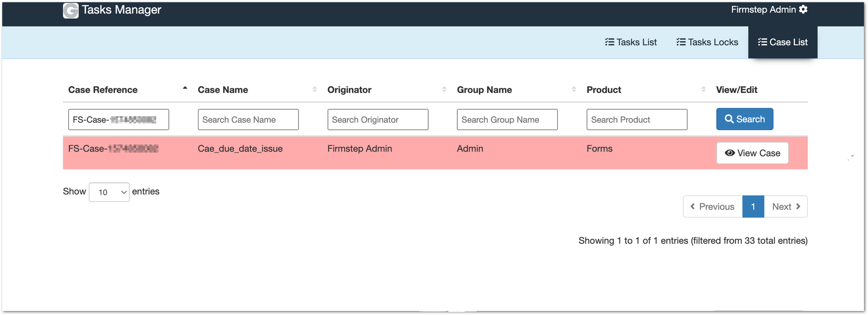Sort by Group Name column arrows
This screenshot has width=868, height=315.
(574, 89)
